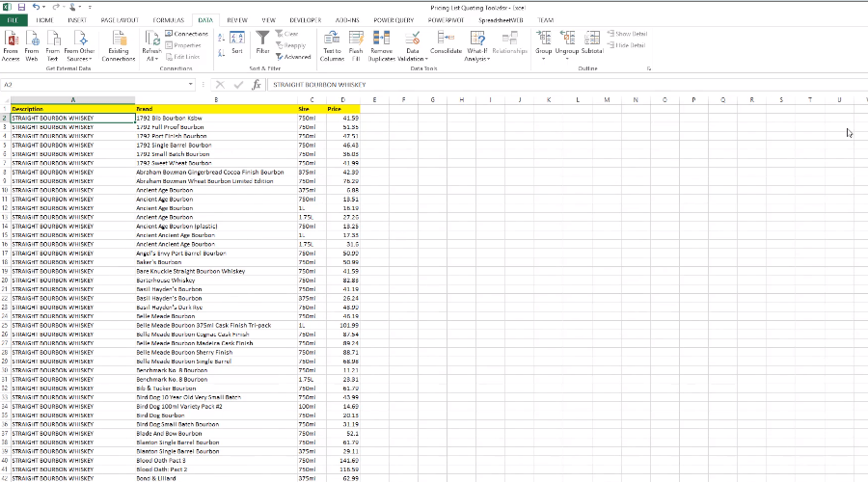
Task: Click Hide Detail in Outline
Action: 627,45
